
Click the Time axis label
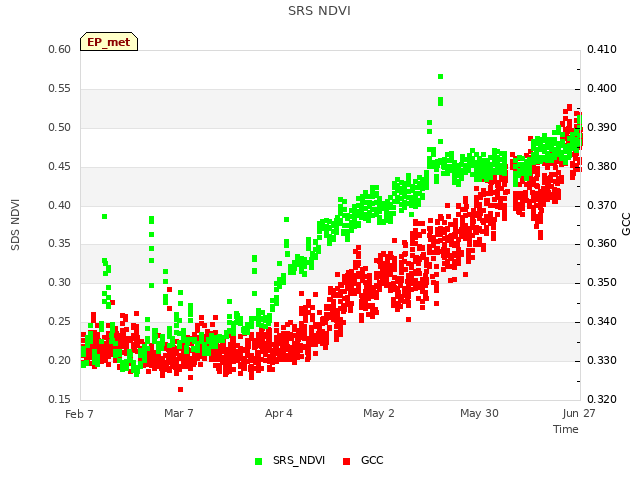click(x=566, y=429)
